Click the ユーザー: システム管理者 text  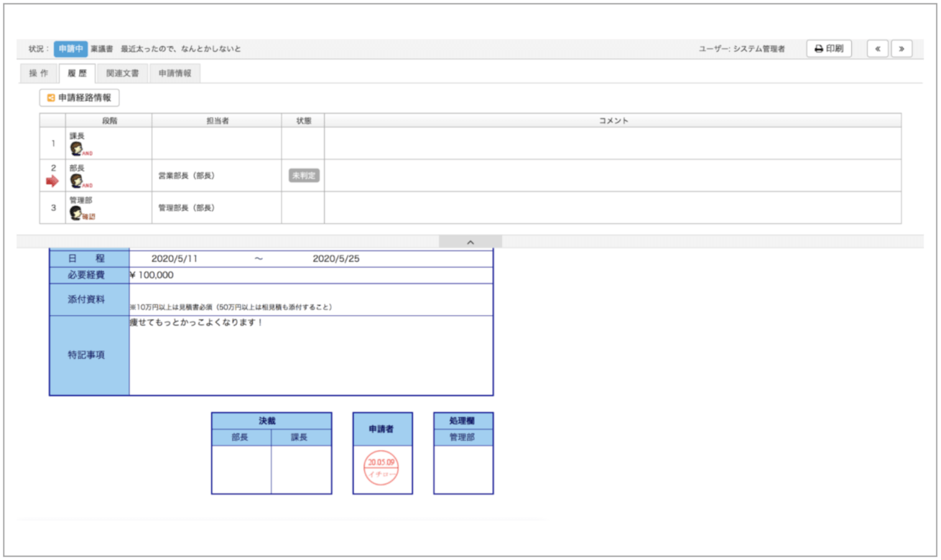(742, 49)
